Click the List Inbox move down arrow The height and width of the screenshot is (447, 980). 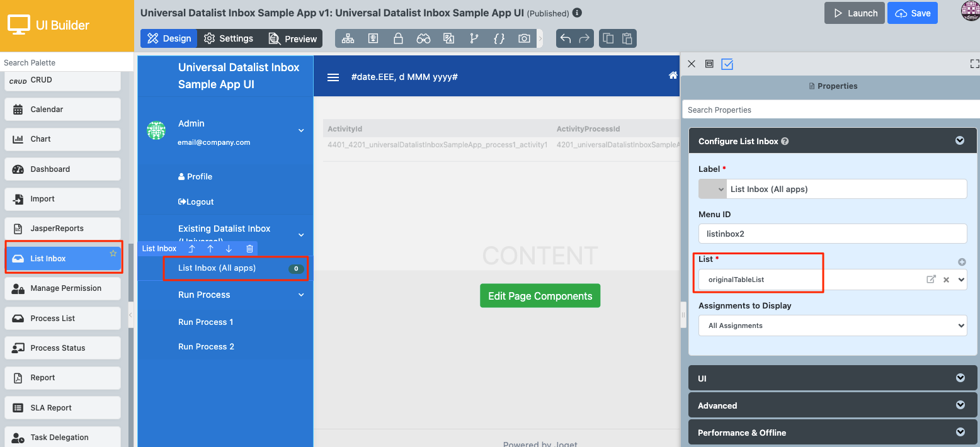pyautogui.click(x=229, y=249)
